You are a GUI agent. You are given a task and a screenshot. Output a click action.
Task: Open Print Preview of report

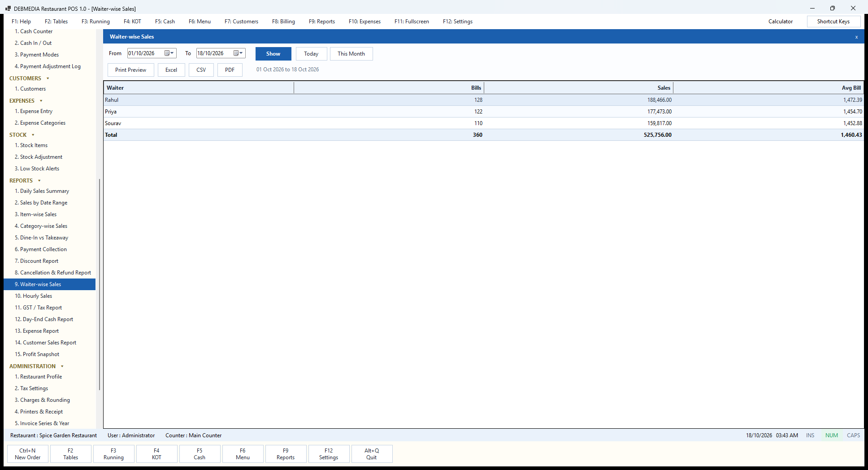click(130, 70)
